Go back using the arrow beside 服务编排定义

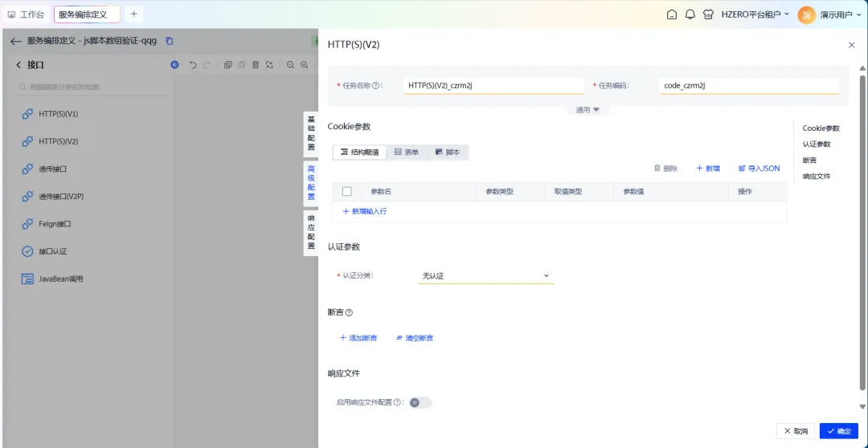[16, 41]
